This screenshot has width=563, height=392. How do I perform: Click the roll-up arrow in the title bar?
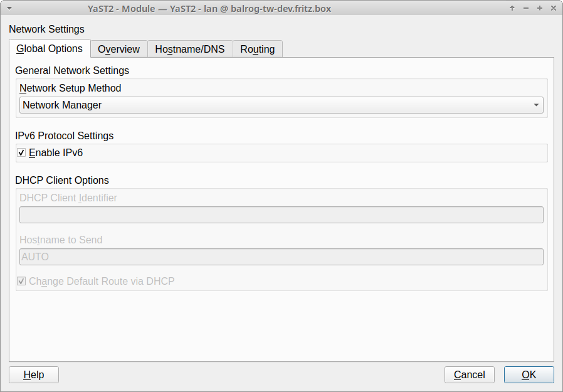tap(512, 8)
